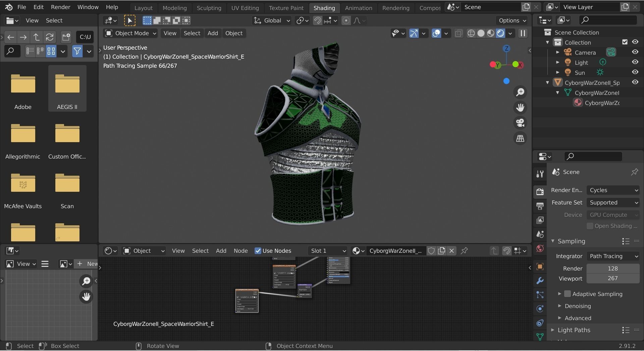Switch to the Modeling workspace tab
Image resolution: width=644 pixels, height=351 pixels.
pos(174,8)
